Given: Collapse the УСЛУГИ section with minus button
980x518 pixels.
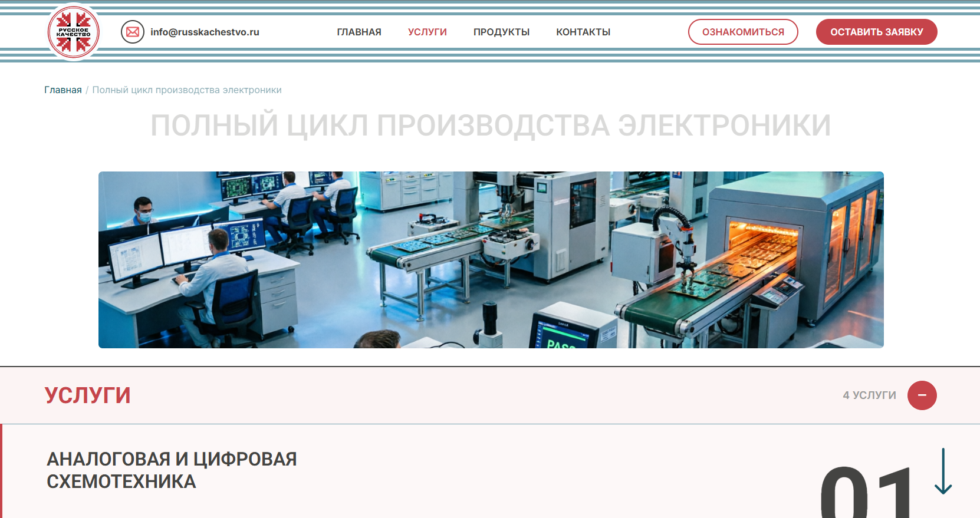Looking at the screenshot, I should pos(922,395).
